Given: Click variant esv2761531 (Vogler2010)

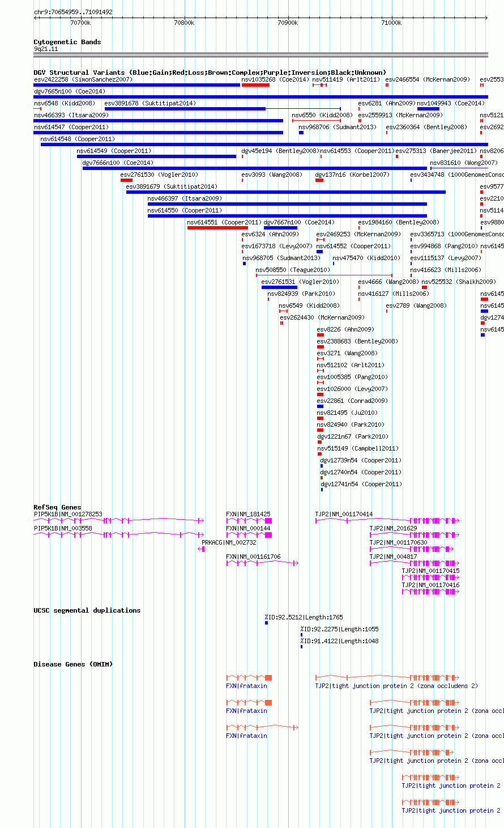Looking at the screenshot, I should tap(301, 282).
